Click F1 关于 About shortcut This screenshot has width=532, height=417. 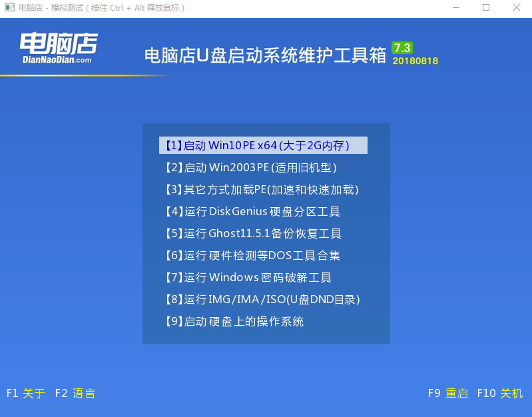26,393
